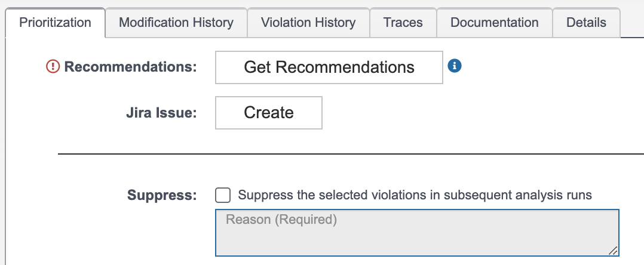644x265 pixels.
Task: Click the red warning icon beside Recommendations
Action: [x=53, y=66]
